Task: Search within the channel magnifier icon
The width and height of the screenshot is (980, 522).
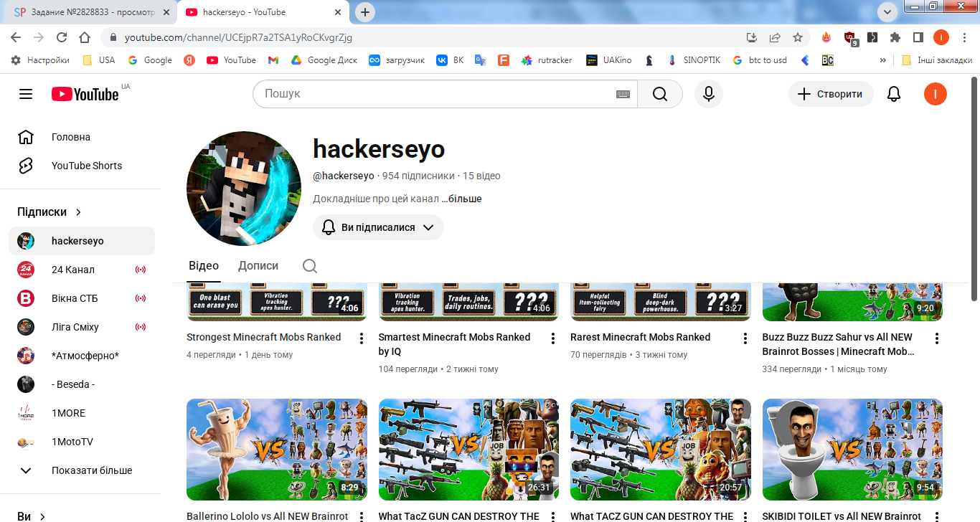Action: (x=310, y=266)
